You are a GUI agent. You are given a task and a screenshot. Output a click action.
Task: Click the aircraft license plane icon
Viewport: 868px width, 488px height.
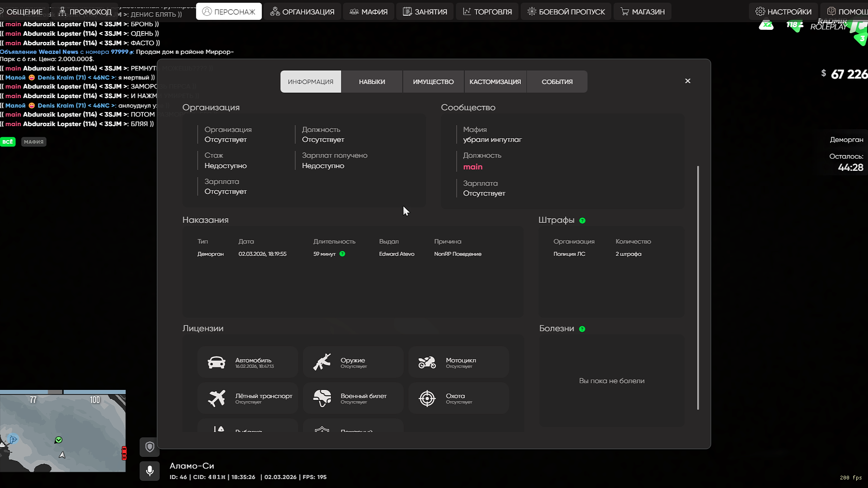click(217, 398)
